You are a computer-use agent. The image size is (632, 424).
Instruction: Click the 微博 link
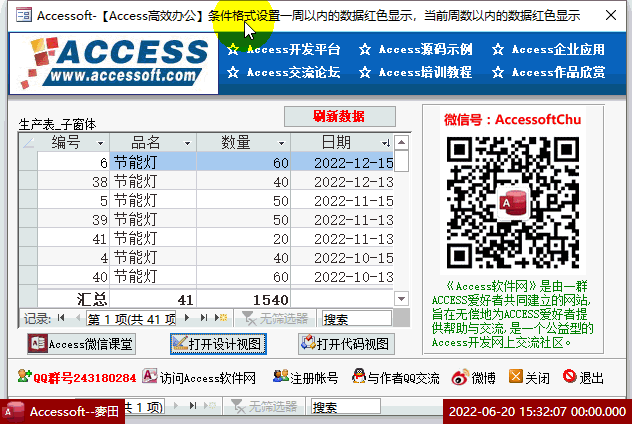tap(474, 378)
